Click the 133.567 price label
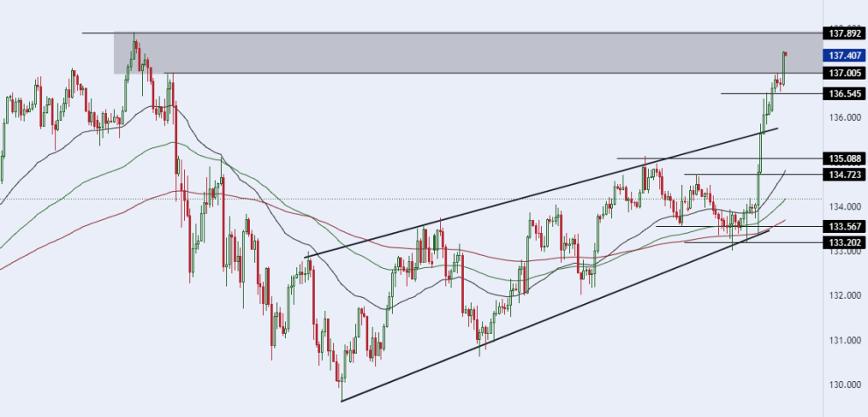Viewport: 868px width, 417px height. 844,227
